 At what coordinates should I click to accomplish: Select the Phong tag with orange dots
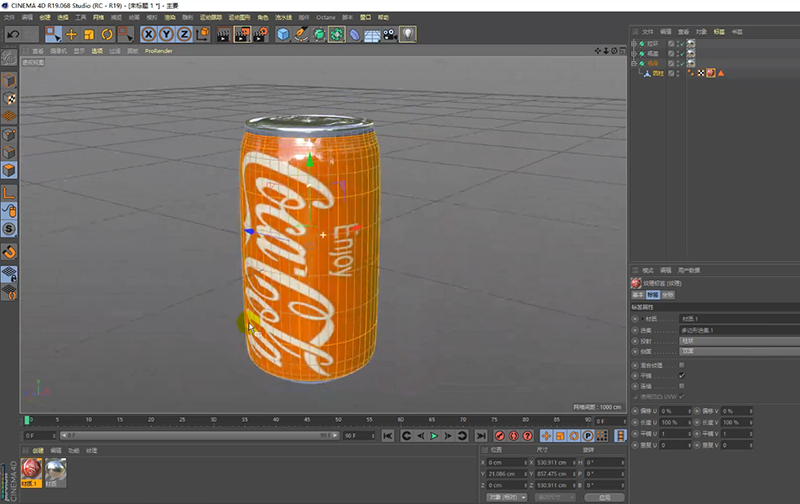coord(691,73)
